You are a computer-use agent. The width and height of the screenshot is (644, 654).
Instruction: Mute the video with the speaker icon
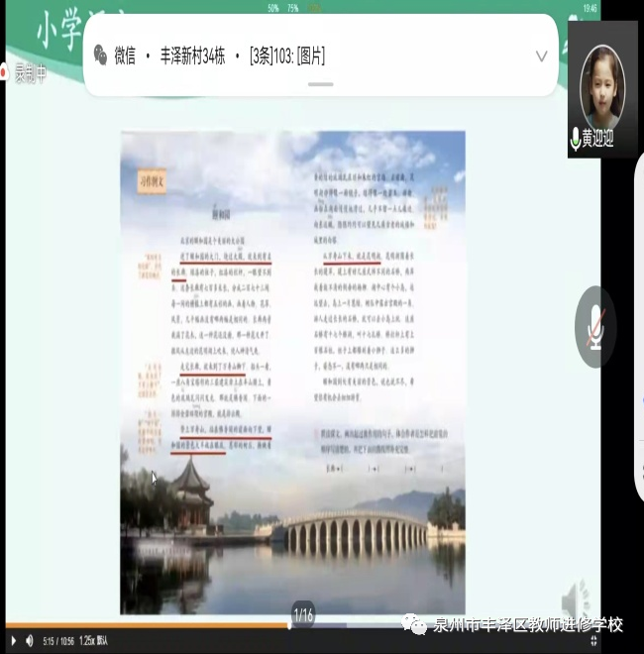(30, 641)
